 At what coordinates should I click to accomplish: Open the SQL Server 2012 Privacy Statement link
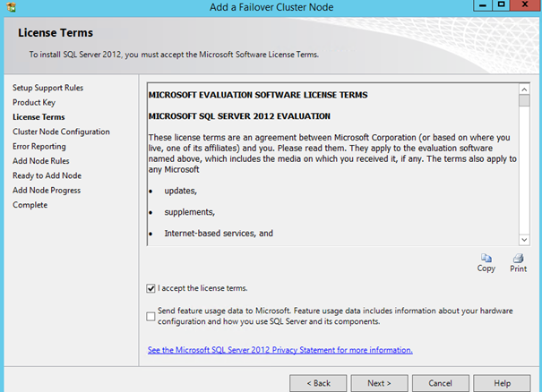pos(280,350)
